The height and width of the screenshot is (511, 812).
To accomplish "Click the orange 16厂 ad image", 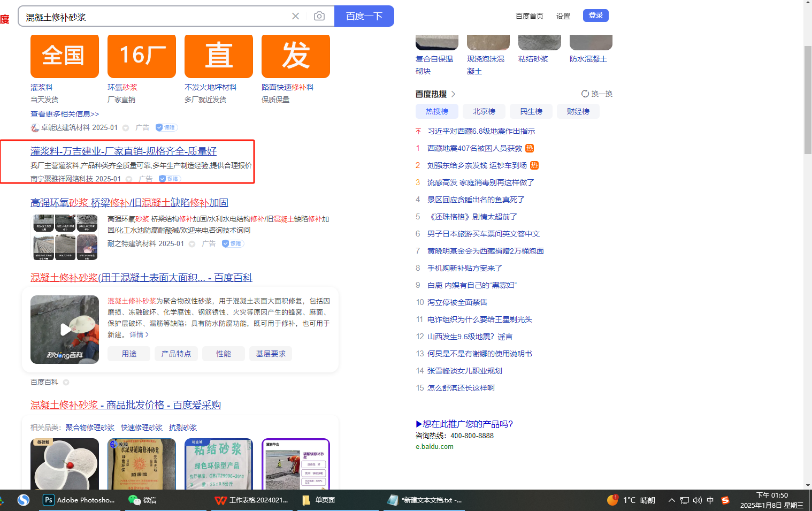I will 142,56.
